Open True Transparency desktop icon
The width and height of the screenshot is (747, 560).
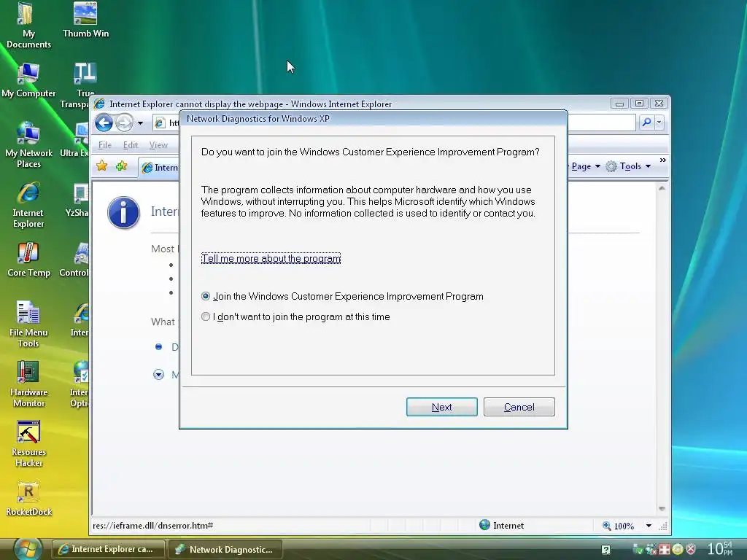click(x=76, y=86)
